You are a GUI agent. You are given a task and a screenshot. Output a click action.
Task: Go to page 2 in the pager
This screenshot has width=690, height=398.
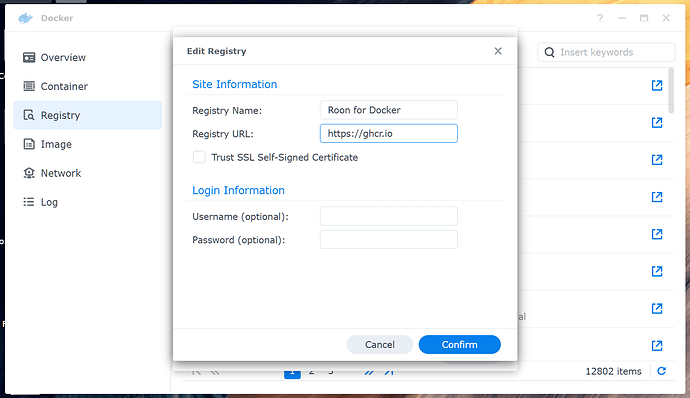(312, 372)
